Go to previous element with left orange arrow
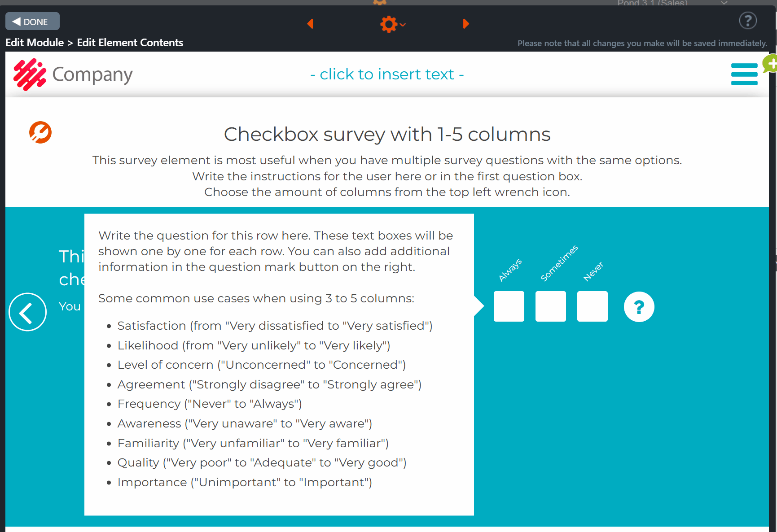Image resolution: width=777 pixels, height=532 pixels. coord(310,23)
